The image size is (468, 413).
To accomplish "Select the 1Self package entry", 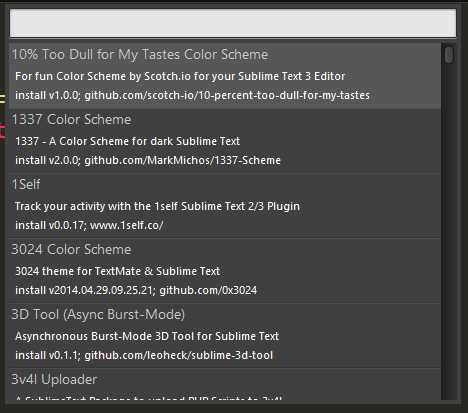I will point(225,206).
